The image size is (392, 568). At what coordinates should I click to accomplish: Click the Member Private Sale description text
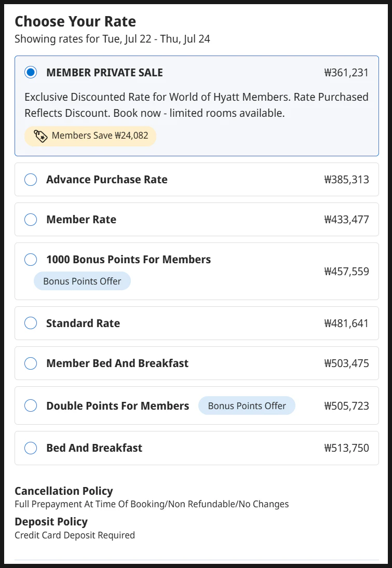click(x=196, y=105)
